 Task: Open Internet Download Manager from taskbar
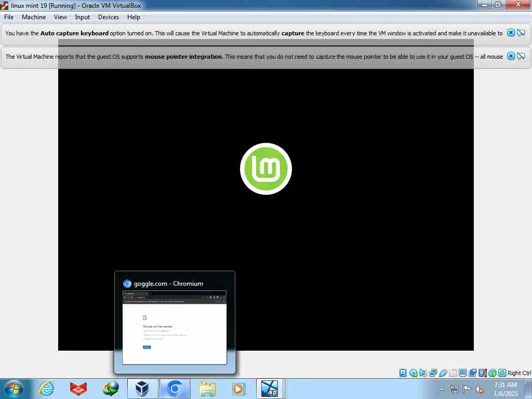pos(111,389)
